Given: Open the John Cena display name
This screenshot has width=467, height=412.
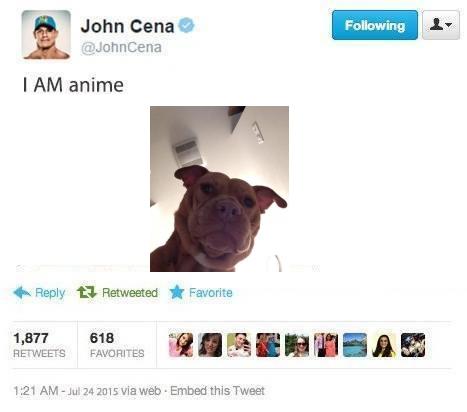Looking at the screenshot, I should pos(127,26).
